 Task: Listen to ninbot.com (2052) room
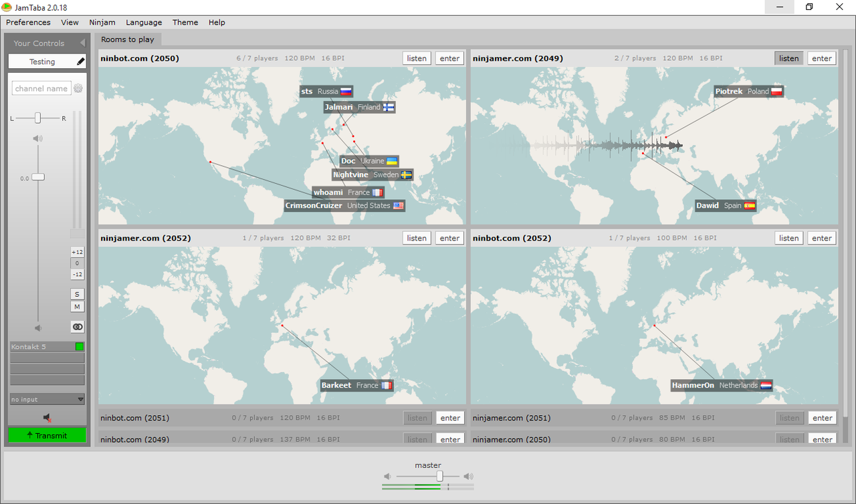[x=789, y=238]
